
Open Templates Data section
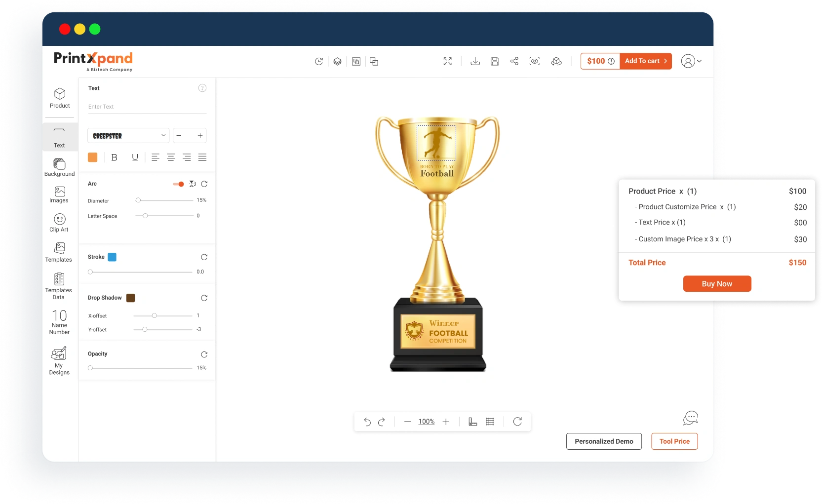pos(59,286)
